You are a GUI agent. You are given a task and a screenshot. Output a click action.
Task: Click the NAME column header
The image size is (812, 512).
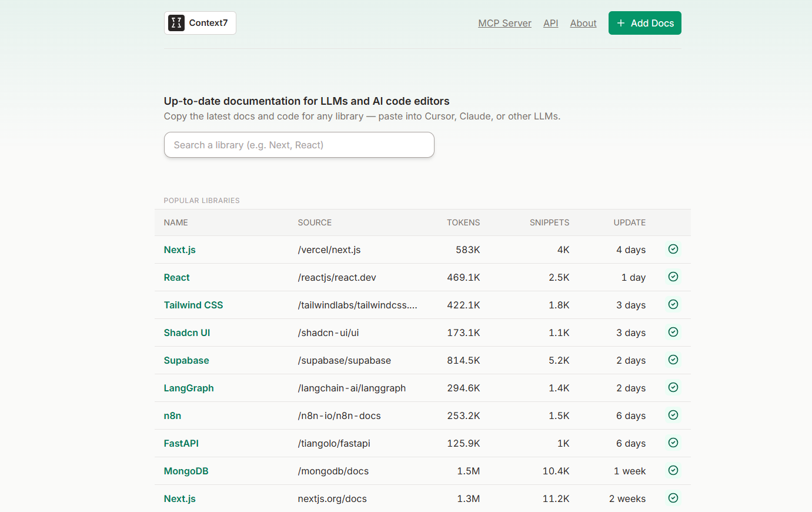point(176,222)
